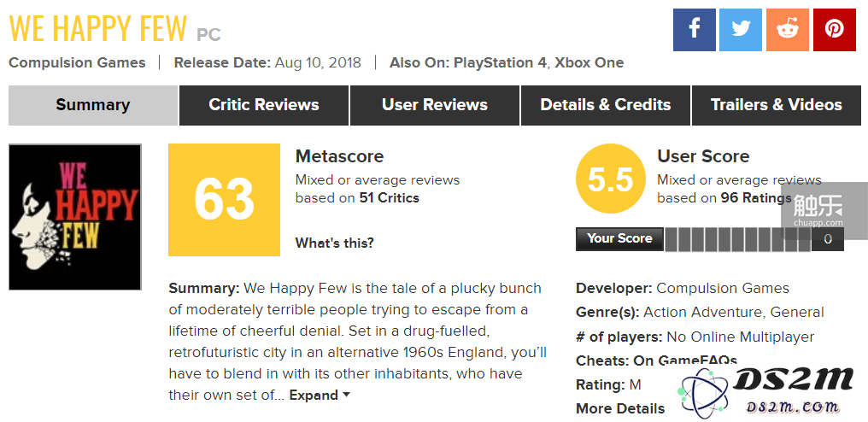
Task: Open Trailers & Videos tab
Action: point(777,105)
